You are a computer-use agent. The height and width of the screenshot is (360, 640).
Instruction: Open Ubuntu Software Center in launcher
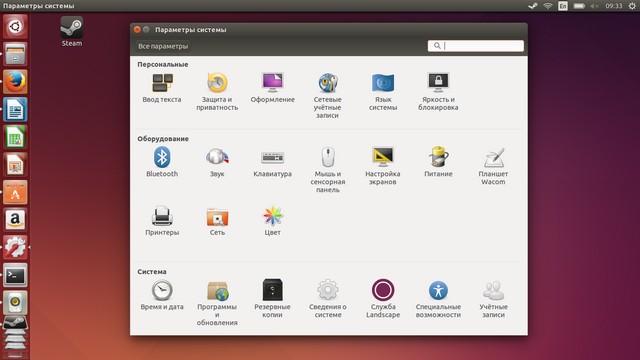click(x=15, y=192)
